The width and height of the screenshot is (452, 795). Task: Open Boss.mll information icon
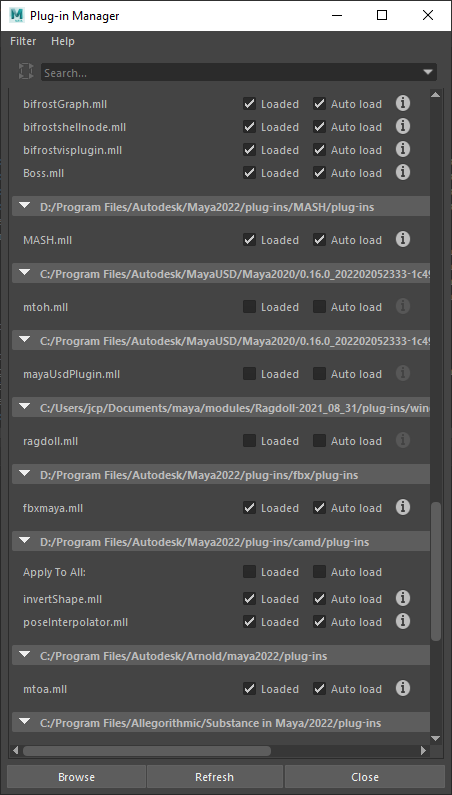[x=403, y=172]
